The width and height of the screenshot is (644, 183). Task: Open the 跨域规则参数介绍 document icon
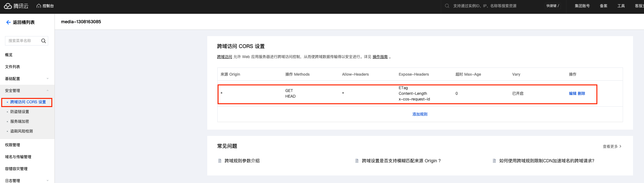click(220, 161)
